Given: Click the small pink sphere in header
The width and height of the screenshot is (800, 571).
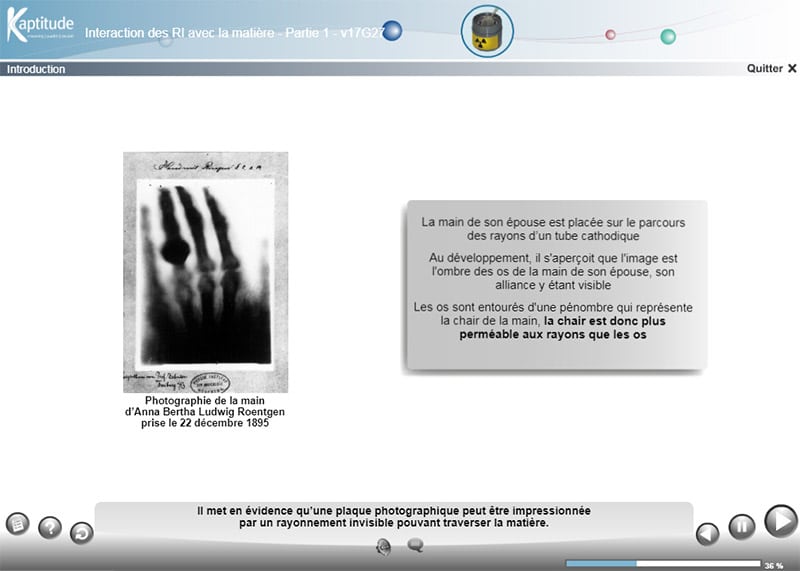Looking at the screenshot, I should coord(610,35).
